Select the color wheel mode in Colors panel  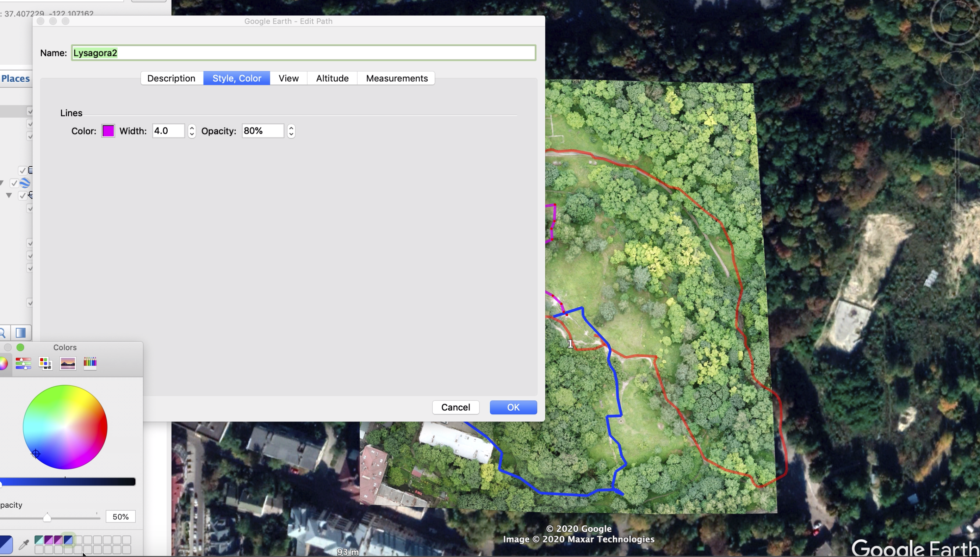click(x=3, y=363)
